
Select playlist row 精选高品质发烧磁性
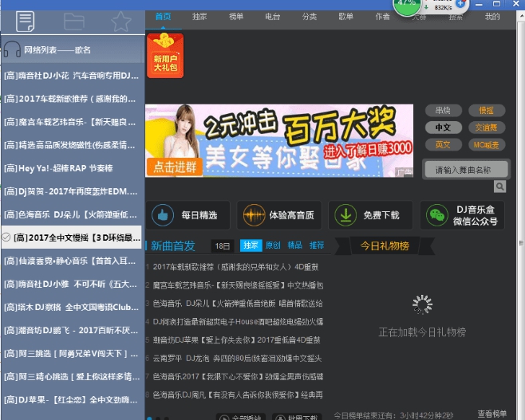coord(73,145)
